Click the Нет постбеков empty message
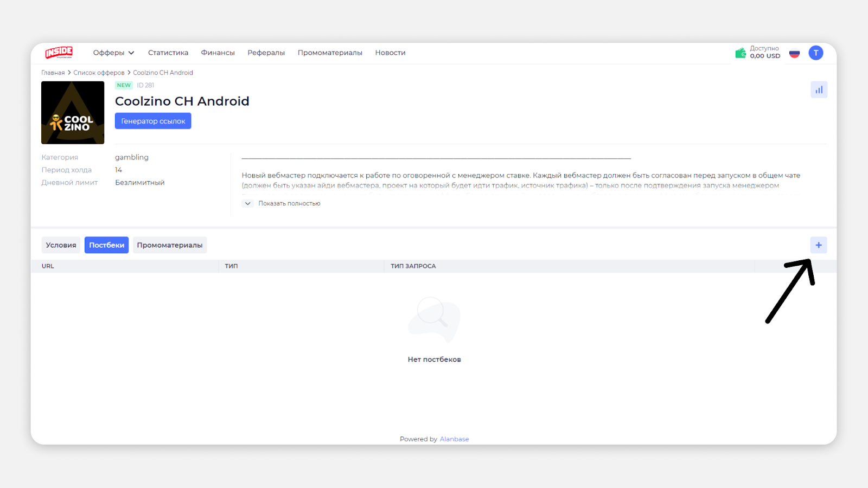The width and height of the screenshot is (868, 488). tap(435, 359)
